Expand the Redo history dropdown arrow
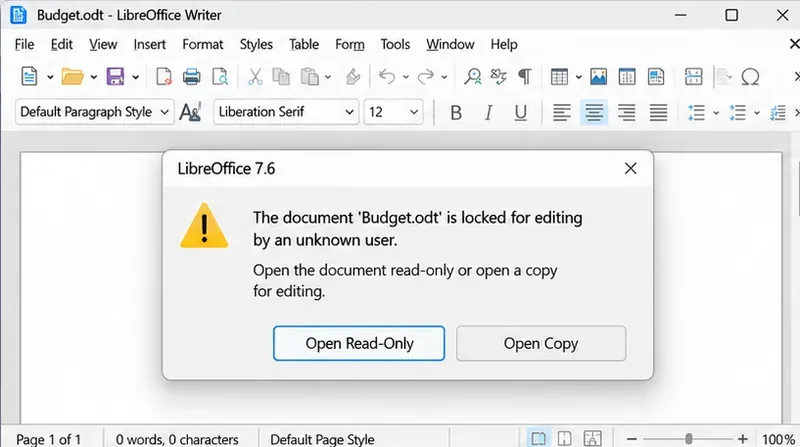Viewport: 800px width, 447px height. click(444, 78)
